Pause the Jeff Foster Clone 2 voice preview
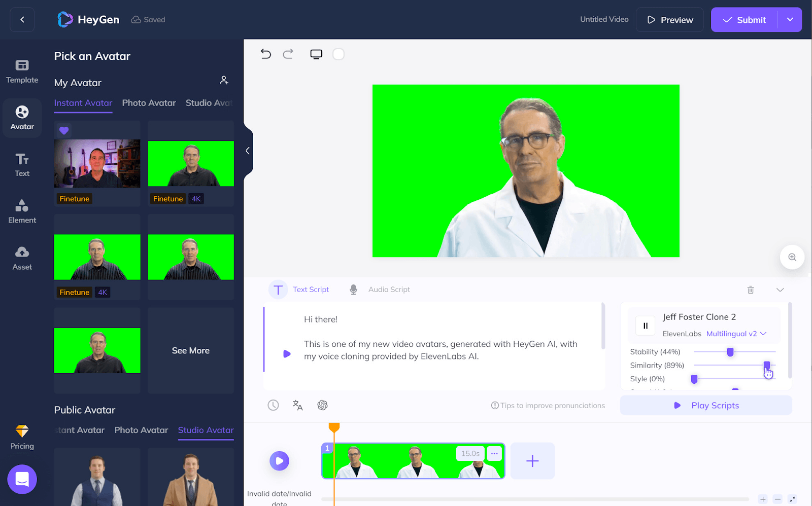The height and width of the screenshot is (506, 812). tap(645, 326)
